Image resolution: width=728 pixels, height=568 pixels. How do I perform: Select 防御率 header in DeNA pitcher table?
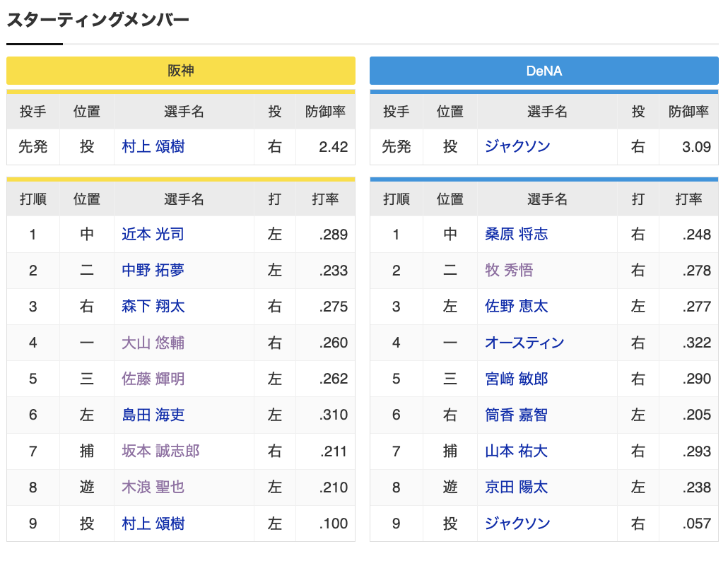click(x=688, y=112)
